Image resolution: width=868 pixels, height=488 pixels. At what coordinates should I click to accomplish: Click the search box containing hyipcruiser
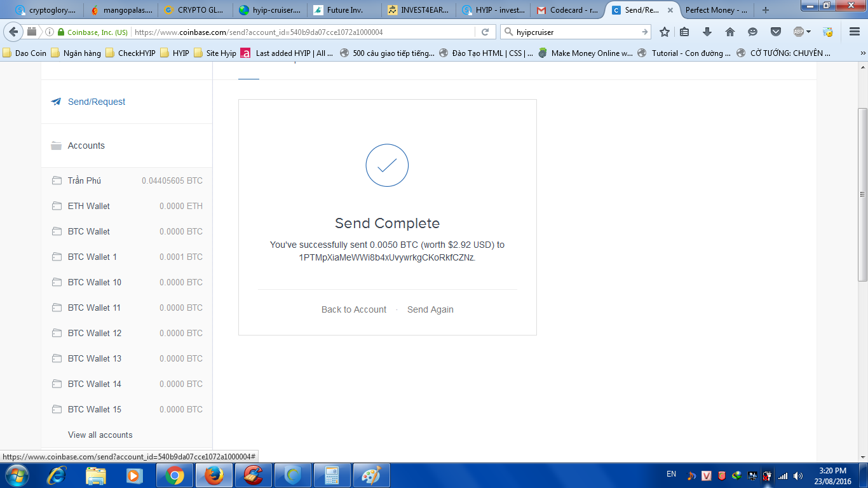pos(575,32)
